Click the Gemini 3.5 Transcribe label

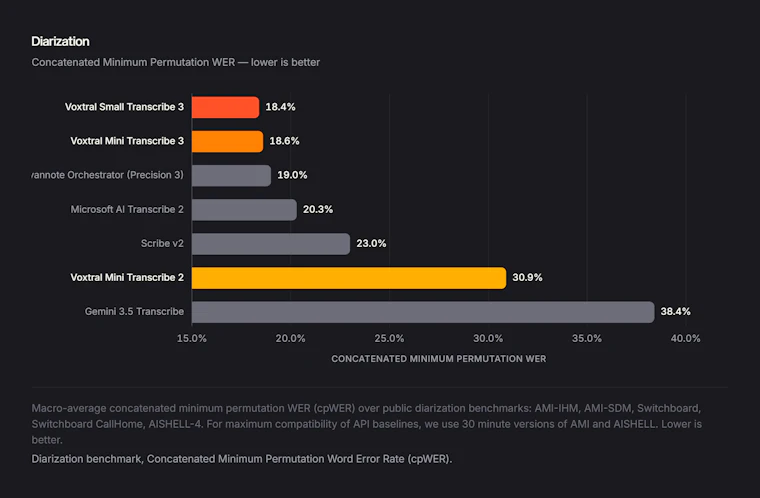click(x=134, y=312)
